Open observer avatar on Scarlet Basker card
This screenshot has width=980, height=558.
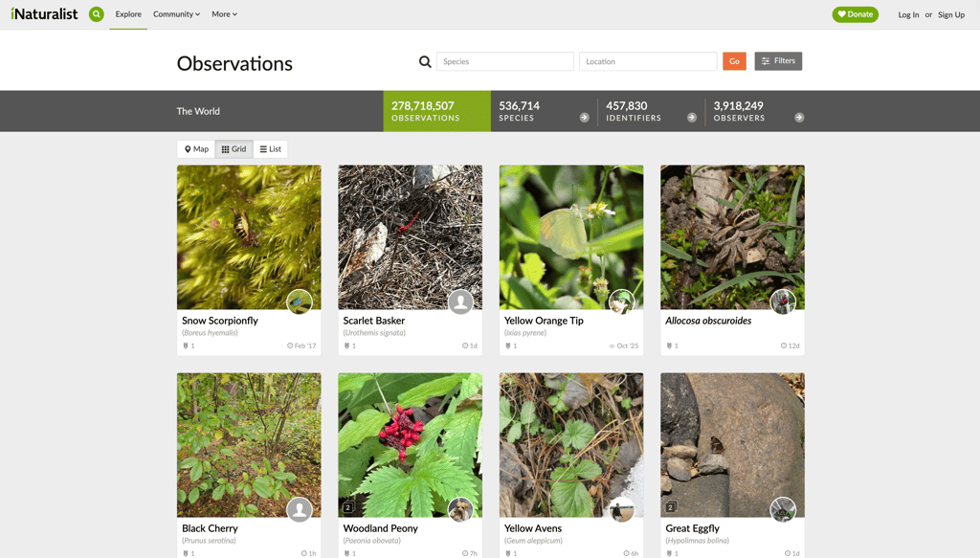click(460, 301)
